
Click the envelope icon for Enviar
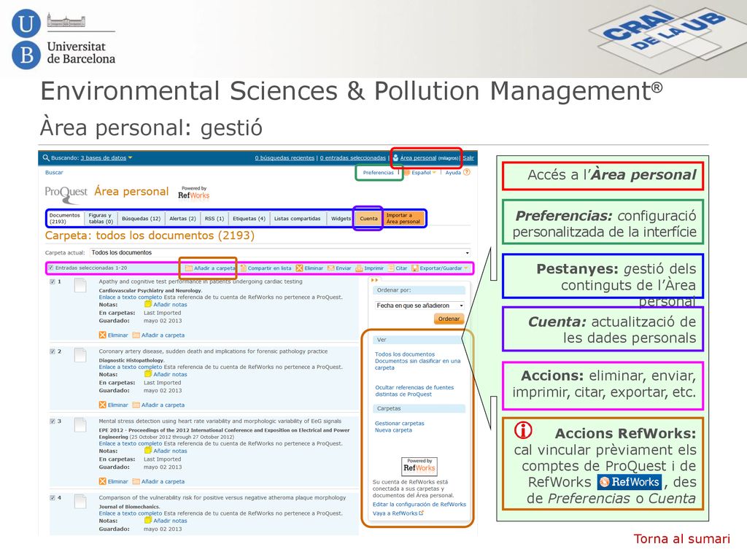(x=330, y=268)
